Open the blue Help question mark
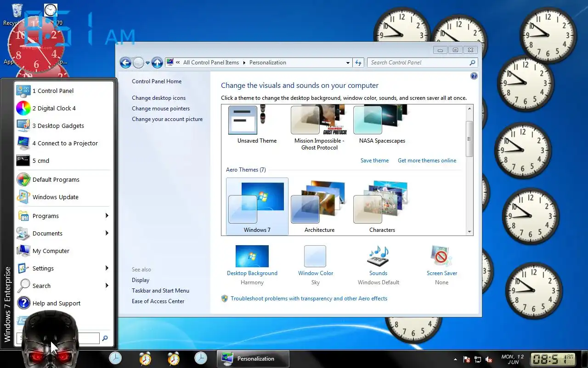 (x=474, y=76)
